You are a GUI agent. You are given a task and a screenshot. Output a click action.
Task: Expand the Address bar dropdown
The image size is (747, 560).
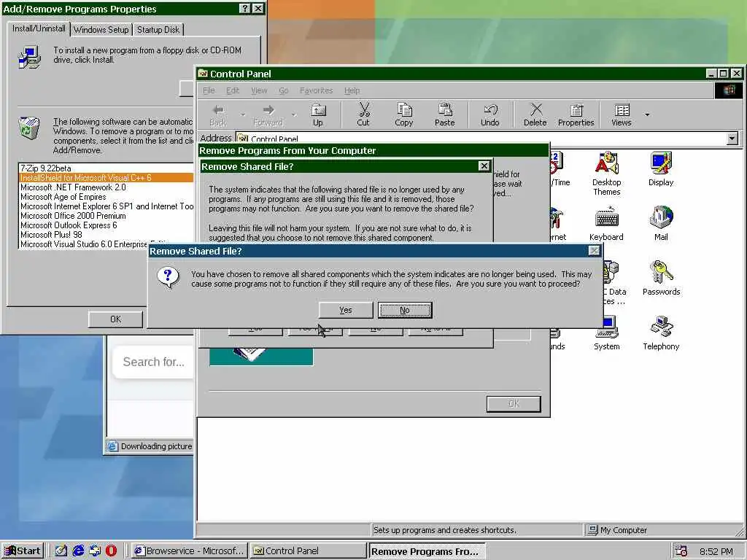click(732, 139)
